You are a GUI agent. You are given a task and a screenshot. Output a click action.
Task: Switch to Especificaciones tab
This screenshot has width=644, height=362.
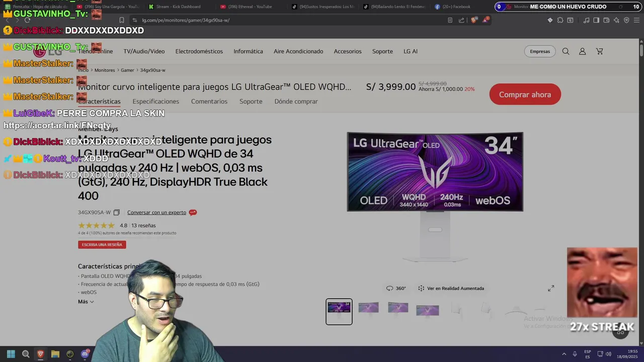click(x=155, y=101)
